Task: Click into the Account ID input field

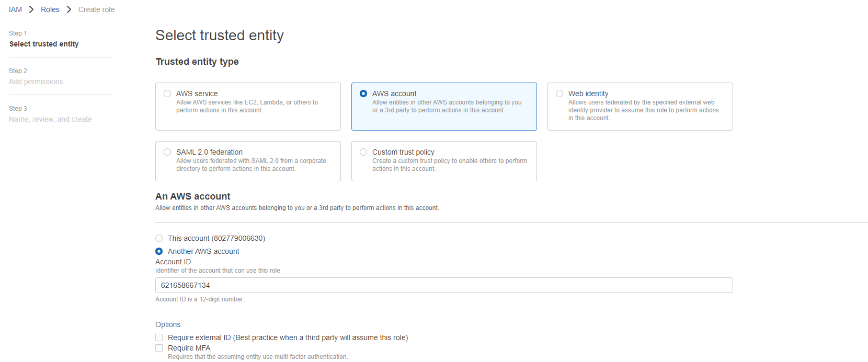Action: point(443,285)
